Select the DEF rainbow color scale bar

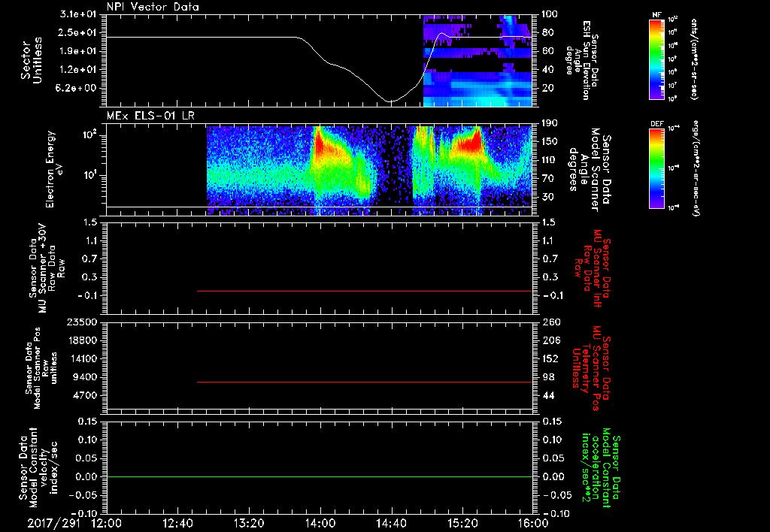tap(657, 168)
